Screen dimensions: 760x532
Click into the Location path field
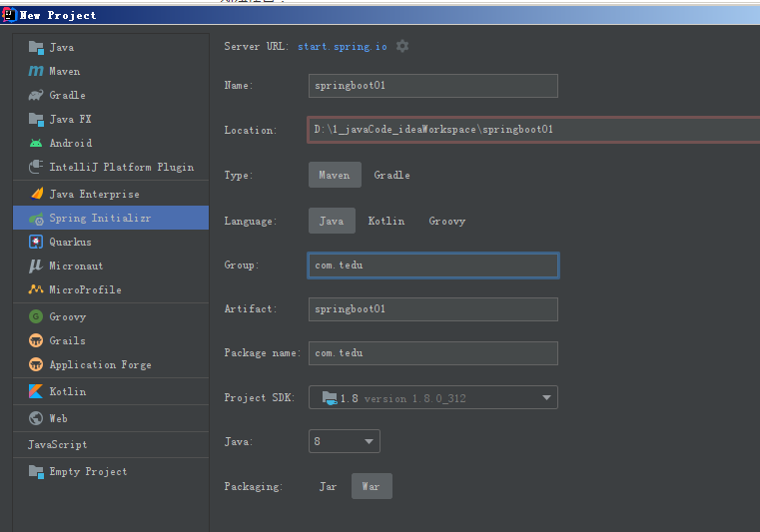click(x=533, y=130)
